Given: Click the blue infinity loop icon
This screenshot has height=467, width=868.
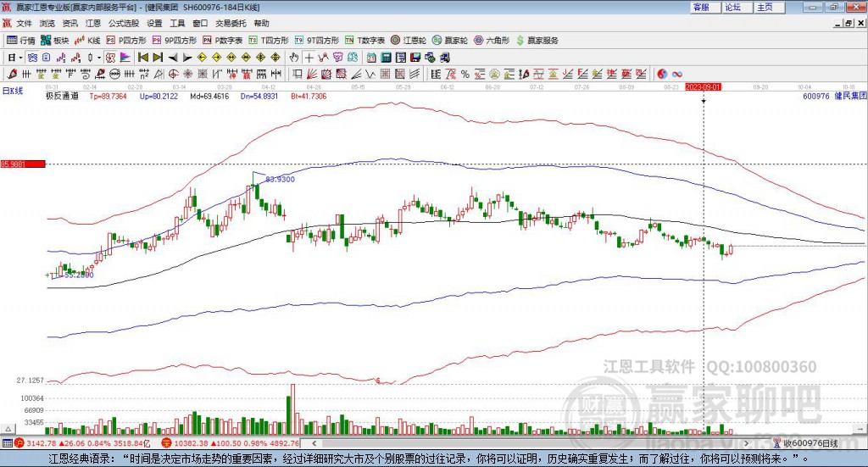Looking at the screenshot, I should click(x=677, y=74).
